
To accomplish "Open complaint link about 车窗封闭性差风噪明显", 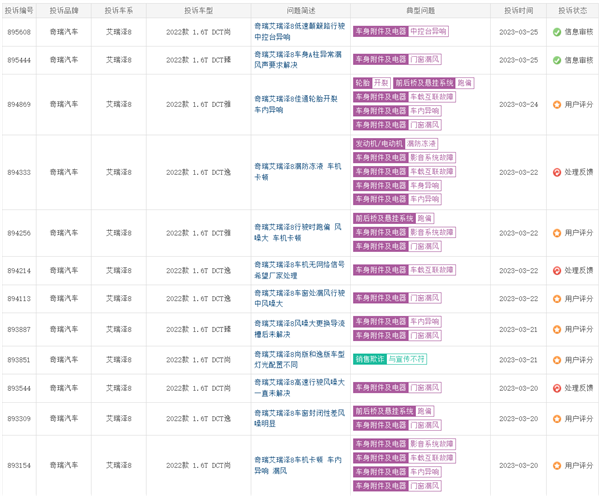I will 299,418.
